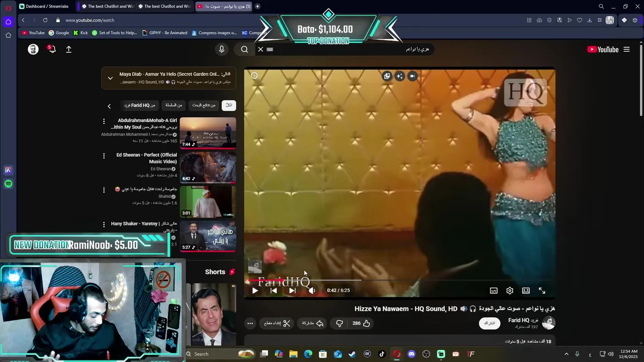Screen dimensions: 644x362
Task: Expand the Maya Diab up-next queue panel
Action: (x=110, y=78)
